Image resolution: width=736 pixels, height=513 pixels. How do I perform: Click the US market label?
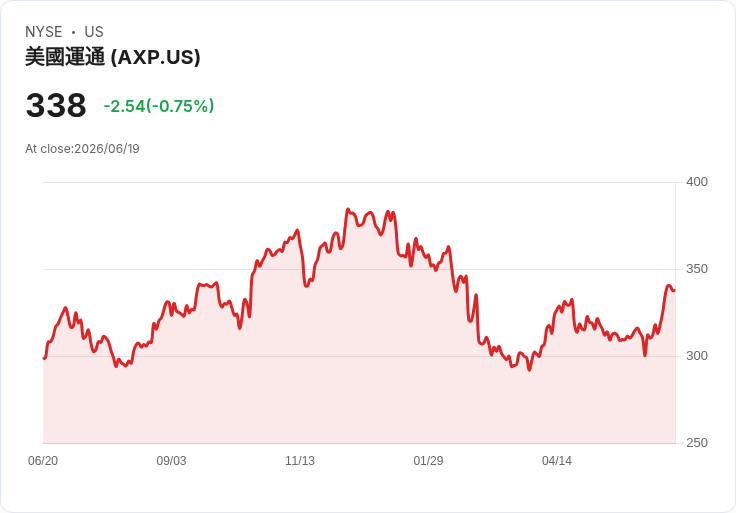point(94,32)
